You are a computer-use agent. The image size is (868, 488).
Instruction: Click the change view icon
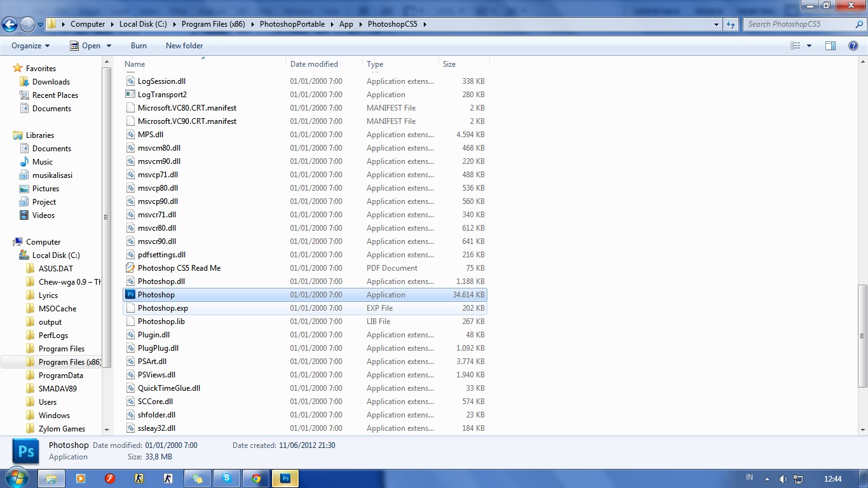coord(796,46)
